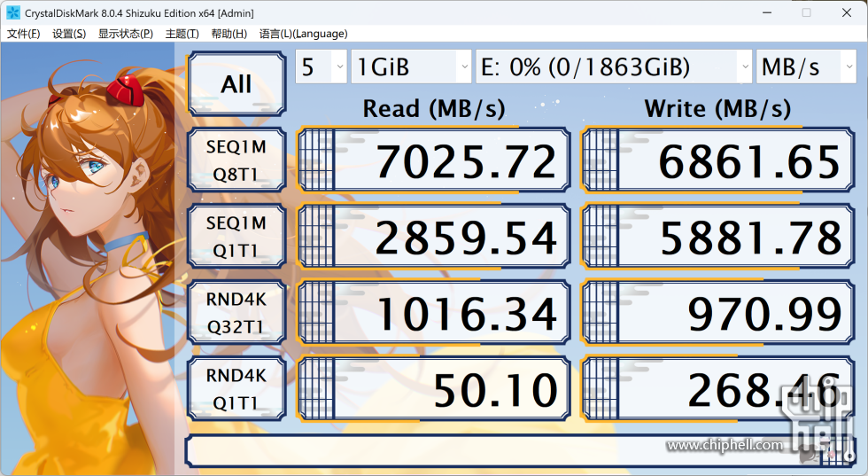Close the CrystalDiskMark window
This screenshot has height=476, width=868.
(x=847, y=12)
